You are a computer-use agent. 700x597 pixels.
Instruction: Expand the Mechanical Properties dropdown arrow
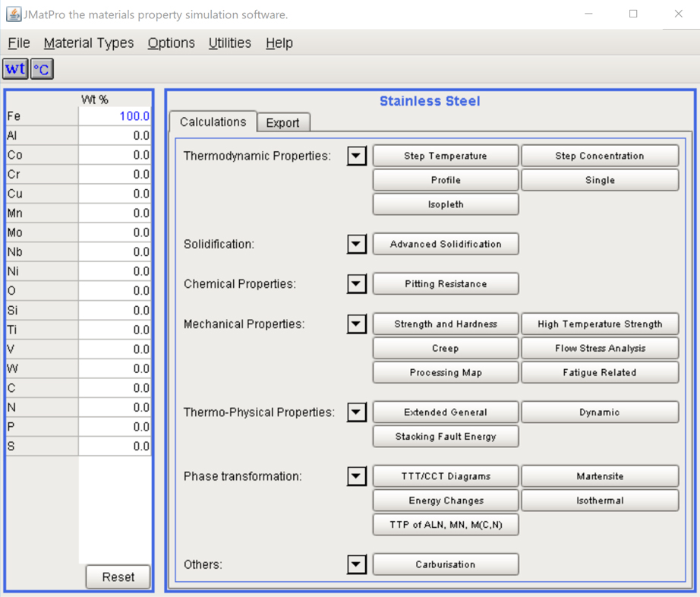point(356,324)
